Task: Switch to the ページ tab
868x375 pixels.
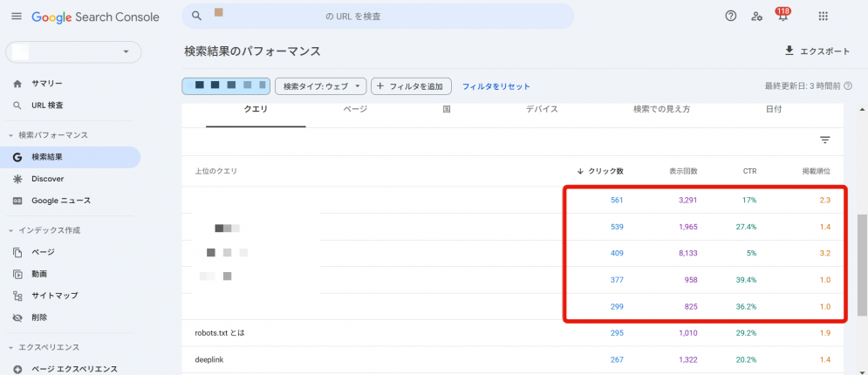Action: pyautogui.click(x=355, y=110)
